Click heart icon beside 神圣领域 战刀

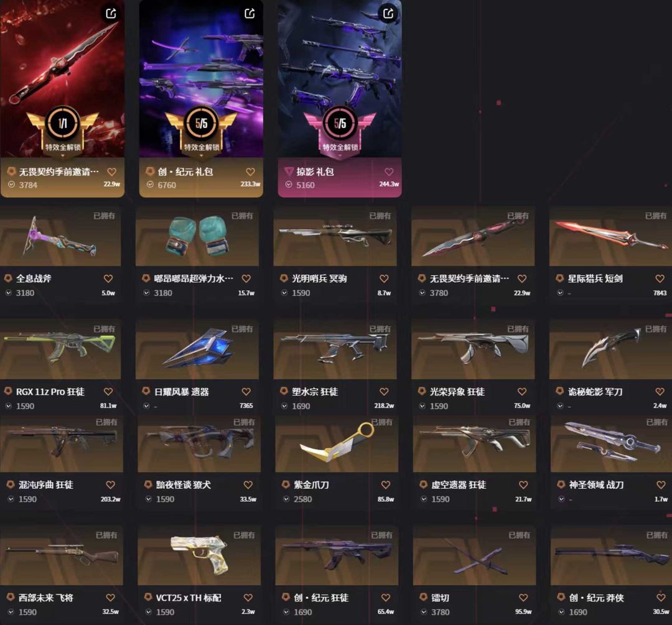pyautogui.click(x=661, y=484)
